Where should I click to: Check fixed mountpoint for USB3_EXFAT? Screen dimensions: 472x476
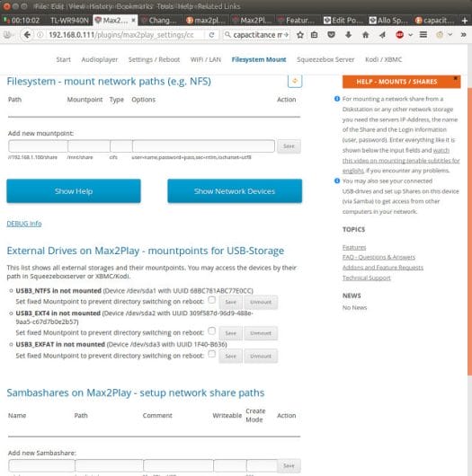click(212, 354)
